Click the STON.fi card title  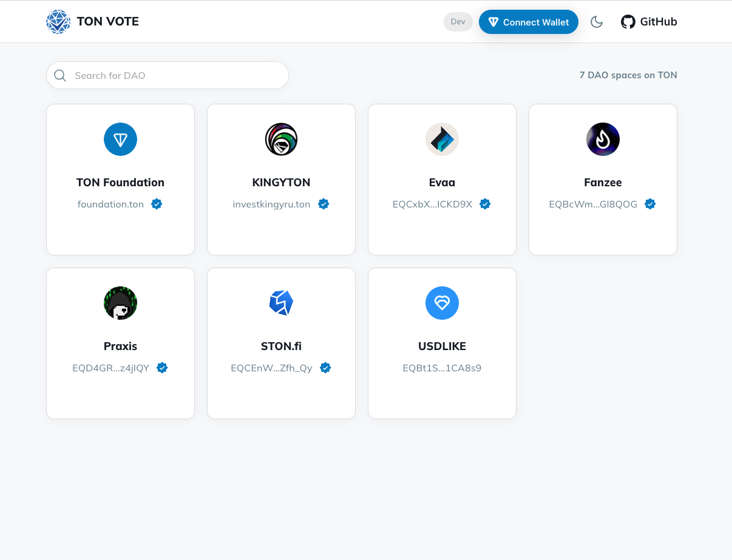[281, 346]
